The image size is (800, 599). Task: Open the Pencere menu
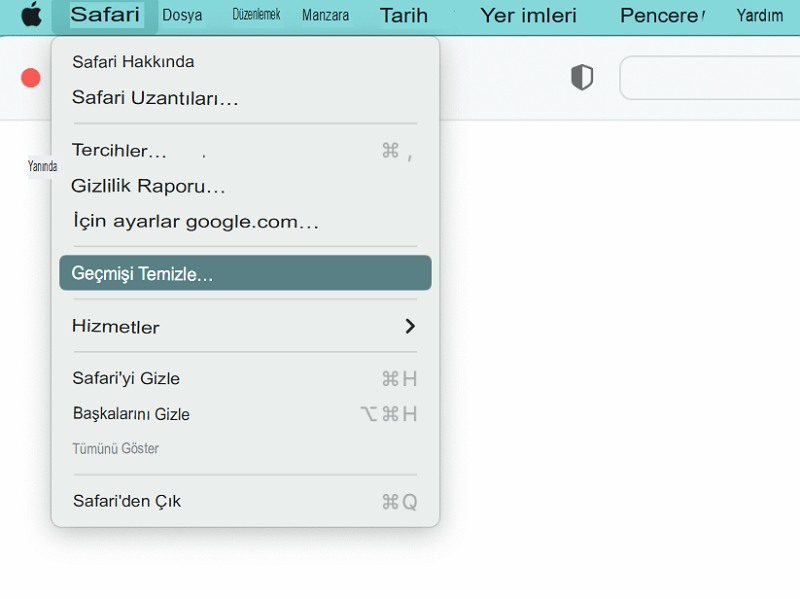tap(658, 15)
